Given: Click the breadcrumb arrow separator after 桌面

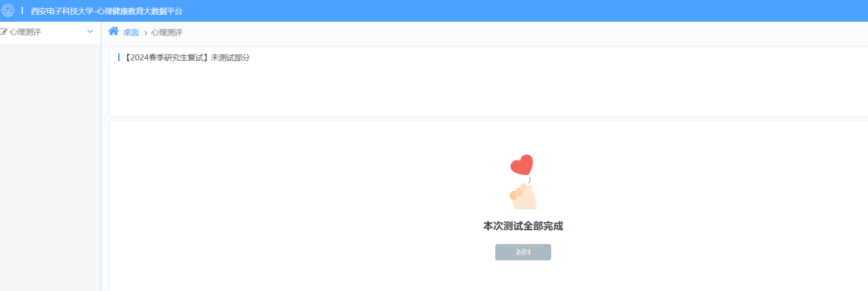Looking at the screenshot, I should (145, 33).
